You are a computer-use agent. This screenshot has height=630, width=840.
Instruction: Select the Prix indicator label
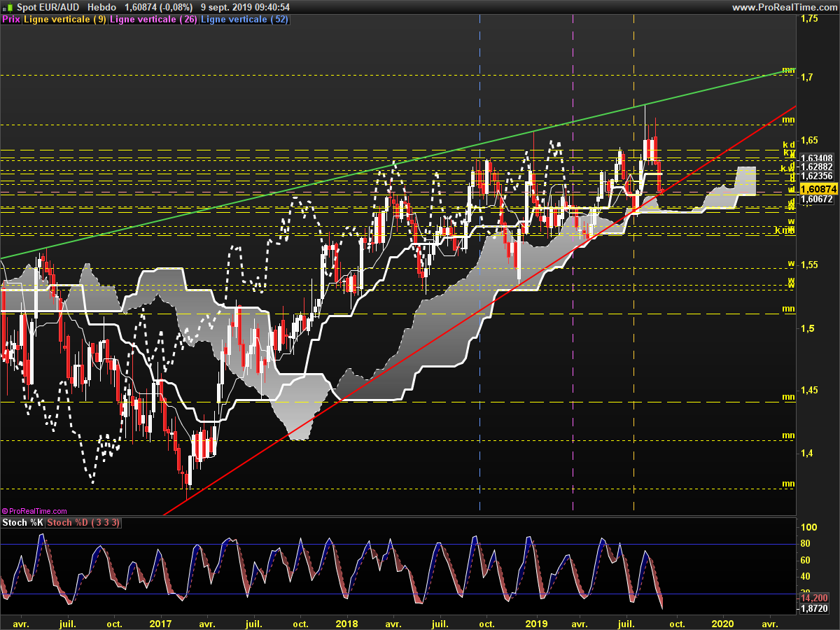(x=11, y=20)
